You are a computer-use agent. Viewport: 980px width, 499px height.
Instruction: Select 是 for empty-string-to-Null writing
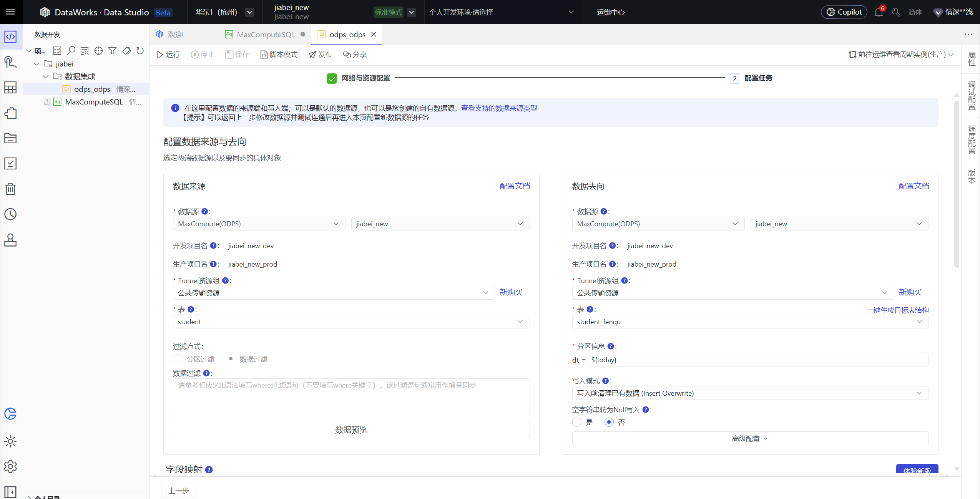(577, 422)
